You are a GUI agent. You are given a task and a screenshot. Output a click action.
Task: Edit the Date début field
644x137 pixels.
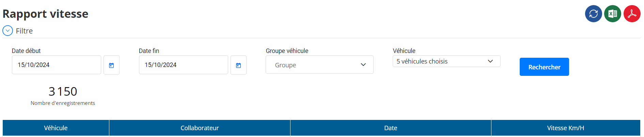coord(57,65)
